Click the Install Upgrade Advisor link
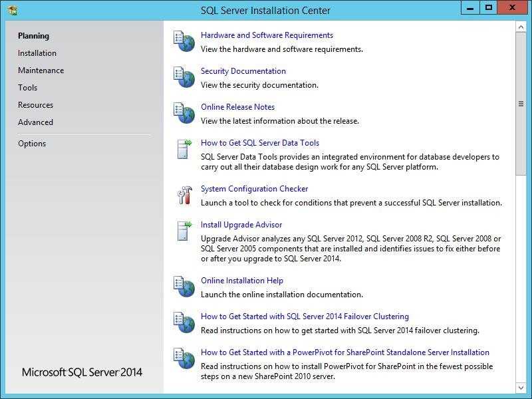 point(241,225)
